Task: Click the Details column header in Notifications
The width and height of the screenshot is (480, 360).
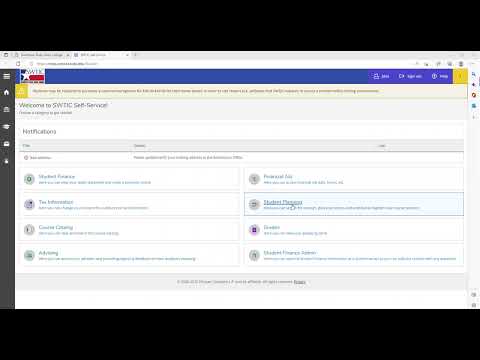Action: (x=140, y=146)
